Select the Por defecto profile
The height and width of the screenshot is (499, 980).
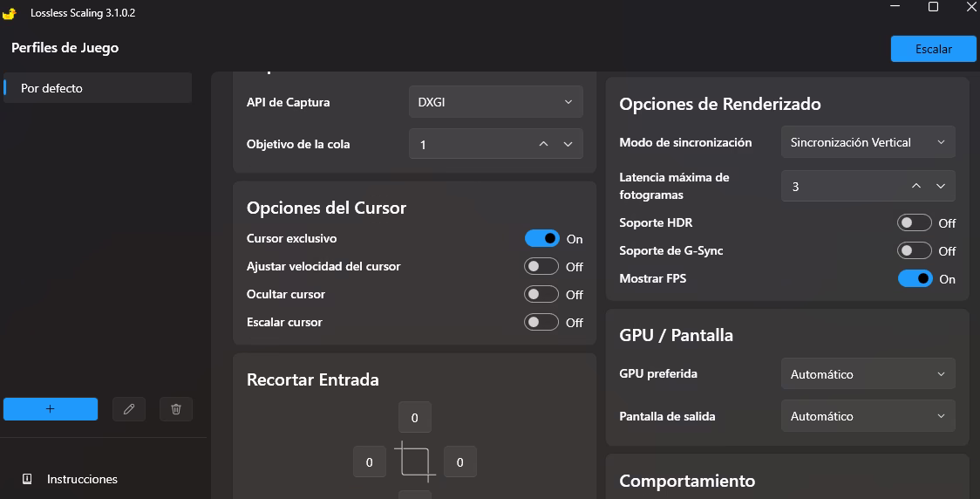tap(98, 88)
